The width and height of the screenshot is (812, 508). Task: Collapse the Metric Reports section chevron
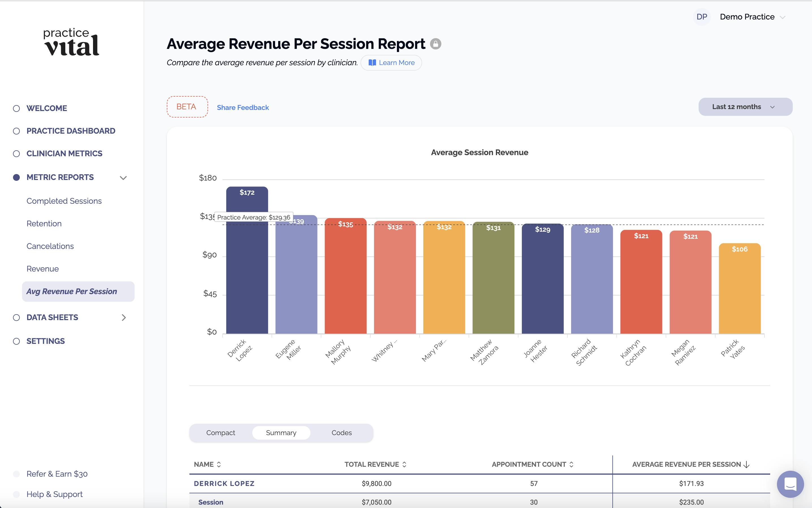click(x=123, y=178)
